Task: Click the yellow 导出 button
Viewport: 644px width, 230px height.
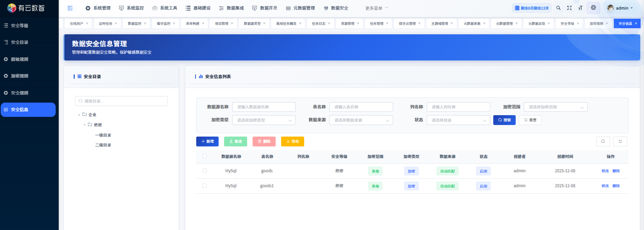Action: coord(292,141)
